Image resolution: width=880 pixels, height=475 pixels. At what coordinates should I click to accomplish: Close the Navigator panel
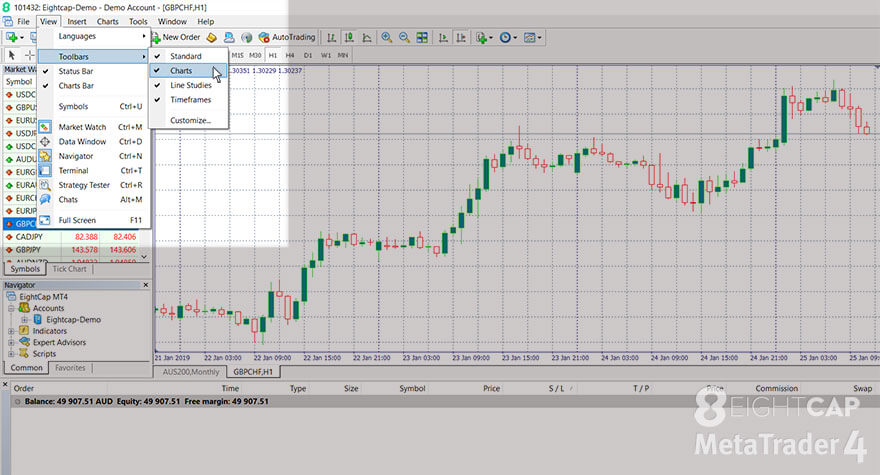pyautogui.click(x=146, y=285)
